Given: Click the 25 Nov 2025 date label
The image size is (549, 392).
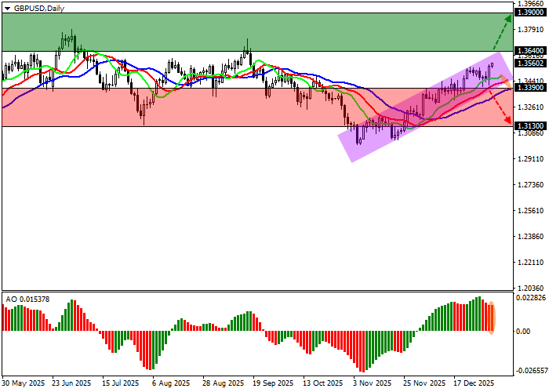Looking at the screenshot, I should [424, 383].
